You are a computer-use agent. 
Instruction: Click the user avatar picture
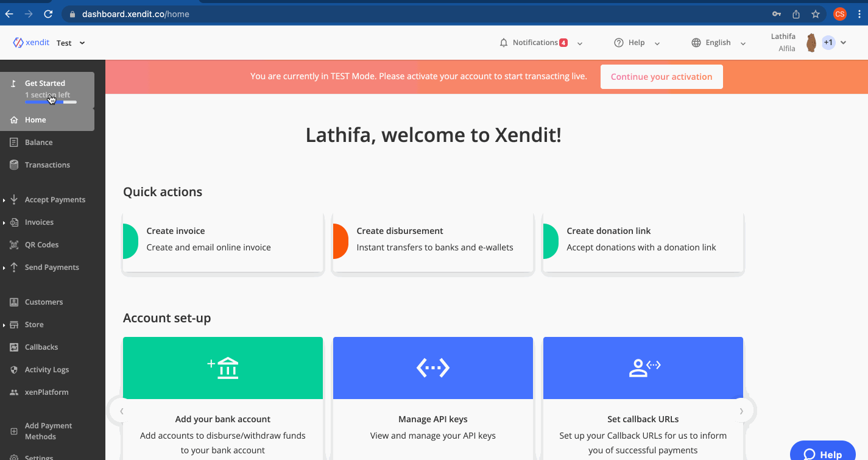(811, 43)
